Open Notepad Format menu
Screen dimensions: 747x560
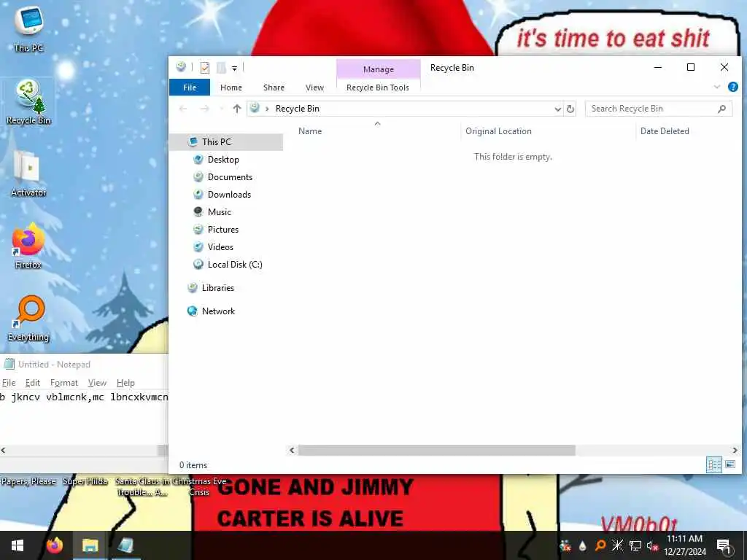(x=64, y=383)
